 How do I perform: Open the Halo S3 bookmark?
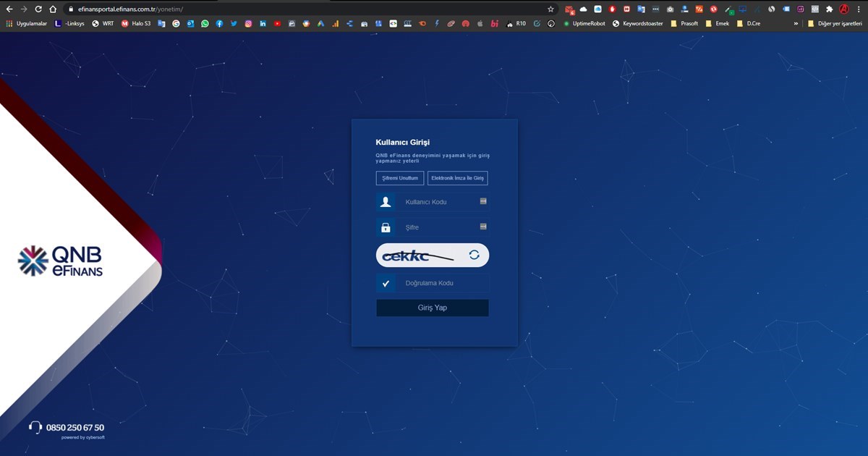coord(136,23)
